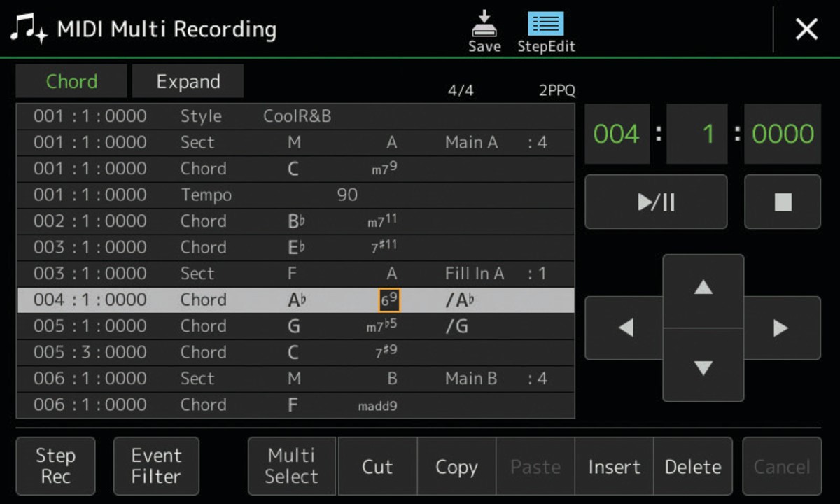840x504 pixels.
Task: Select the clock value 0000 field
Action: click(x=783, y=134)
